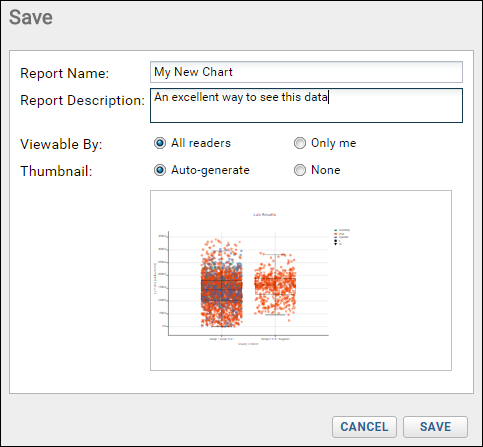
Task: Click the chart thumbnail preview
Action: (x=301, y=280)
